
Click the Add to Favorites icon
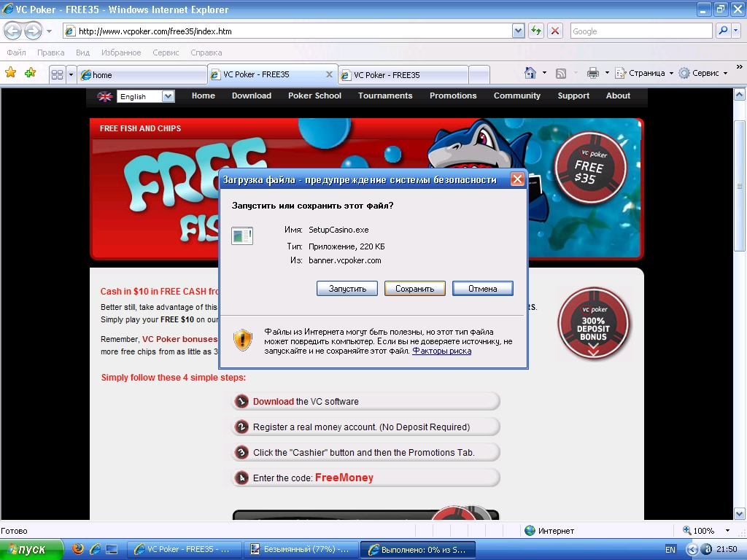coord(30,73)
